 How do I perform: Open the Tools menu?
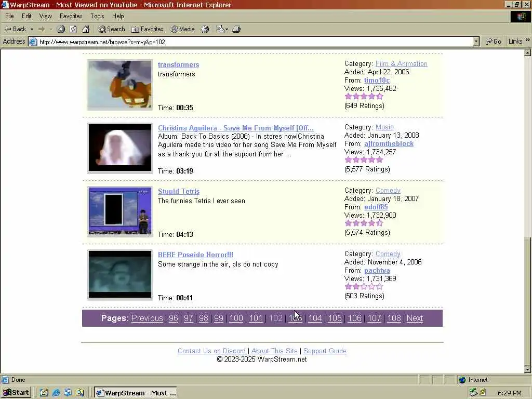pyautogui.click(x=97, y=16)
